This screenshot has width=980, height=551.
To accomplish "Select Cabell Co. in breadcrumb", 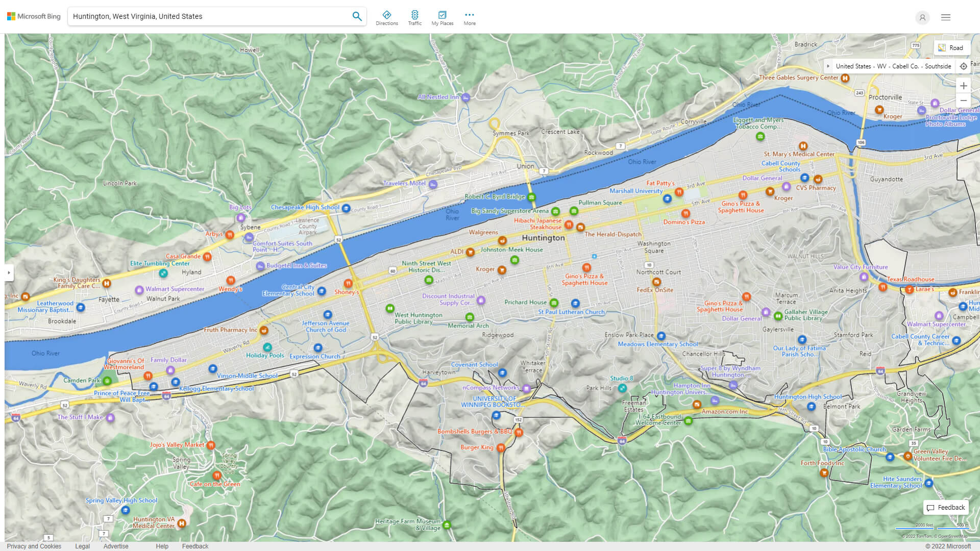I will click(x=905, y=66).
